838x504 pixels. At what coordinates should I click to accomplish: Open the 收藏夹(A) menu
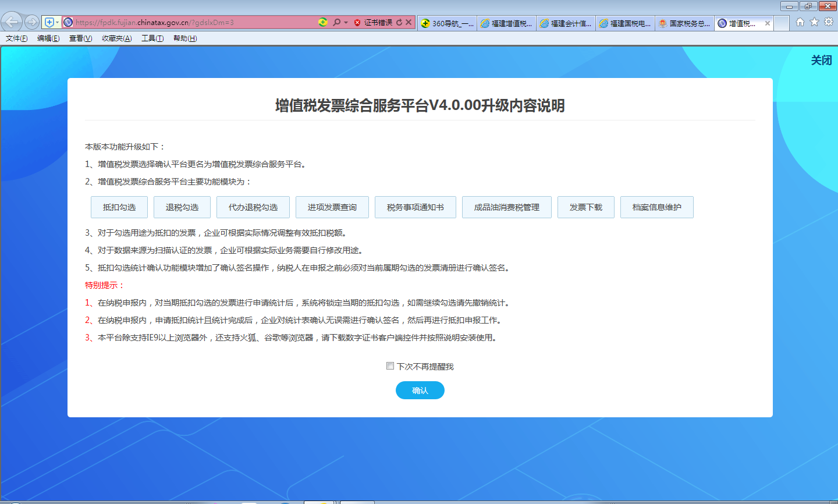coord(116,38)
